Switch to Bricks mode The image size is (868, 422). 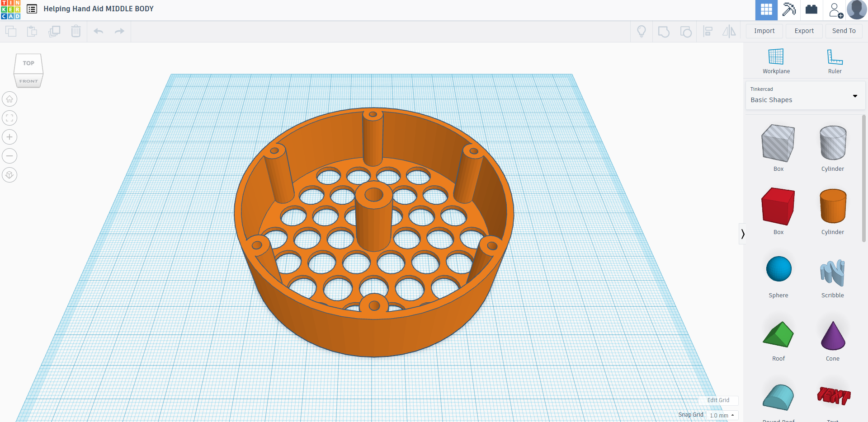click(811, 10)
